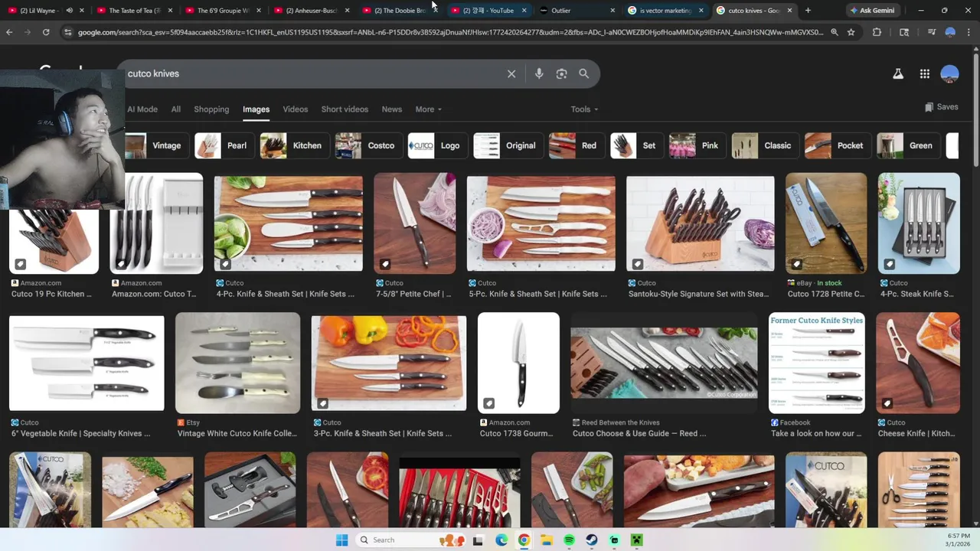Screen dimensions: 980x551
Task: Open Steam from the taskbar
Action: [592, 540]
